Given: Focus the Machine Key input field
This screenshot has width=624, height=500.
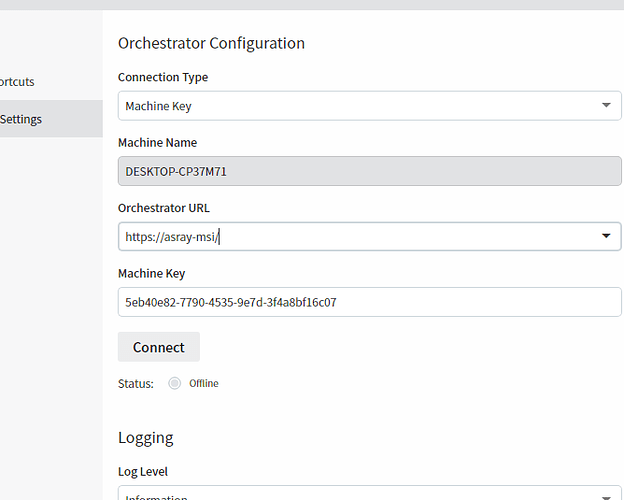Looking at the screenshot, I should click(369, 302).
